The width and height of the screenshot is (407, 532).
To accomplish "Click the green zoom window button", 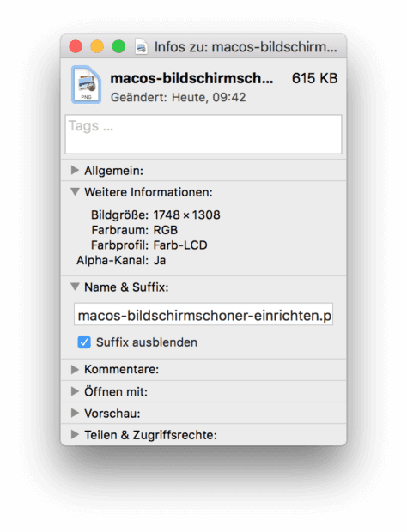I will 118,46.
